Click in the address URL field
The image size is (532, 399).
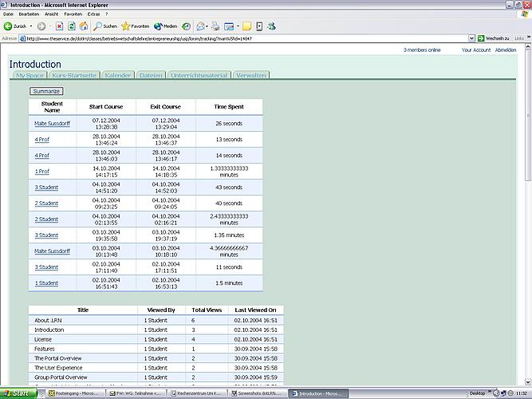(x=243, y=38)
